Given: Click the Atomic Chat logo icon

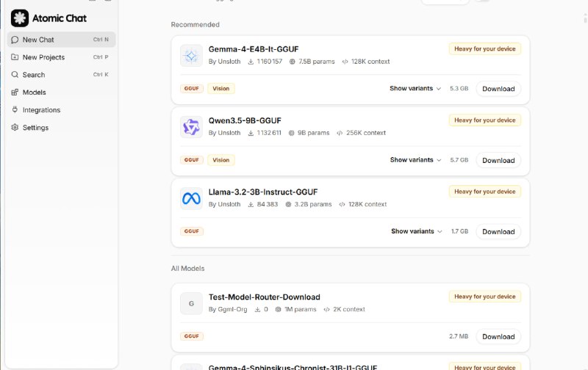Looking at the screenshot, I should point(20,18).
